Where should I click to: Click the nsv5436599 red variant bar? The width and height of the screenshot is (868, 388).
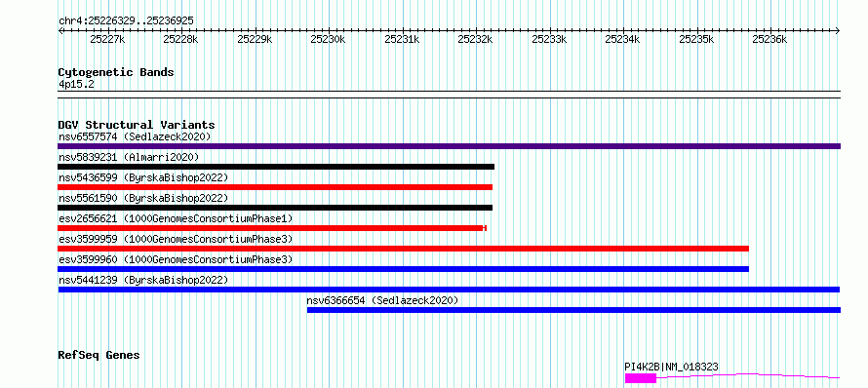click(275, 187)
